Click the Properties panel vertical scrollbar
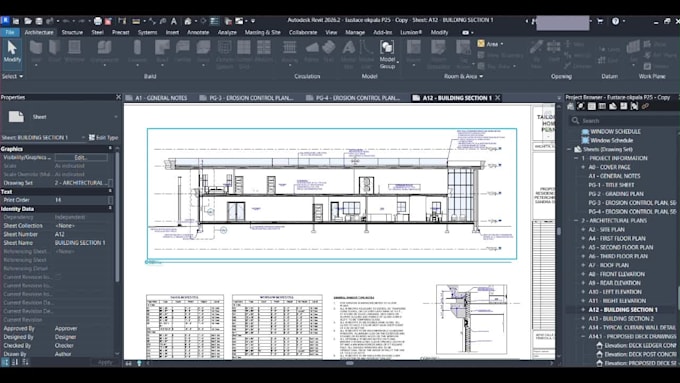This screenshot has width=680, height=383. point(117,217)
